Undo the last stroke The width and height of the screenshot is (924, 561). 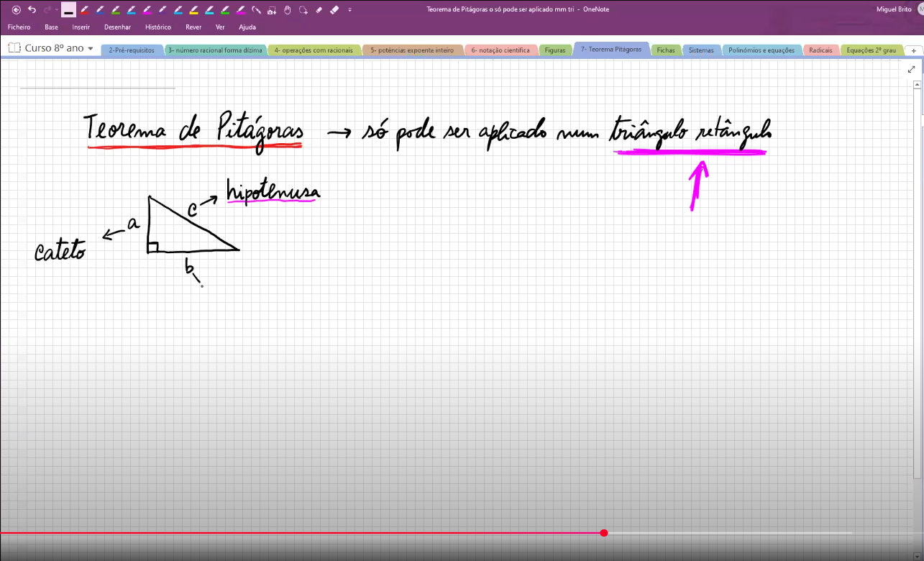click(32, 10)
